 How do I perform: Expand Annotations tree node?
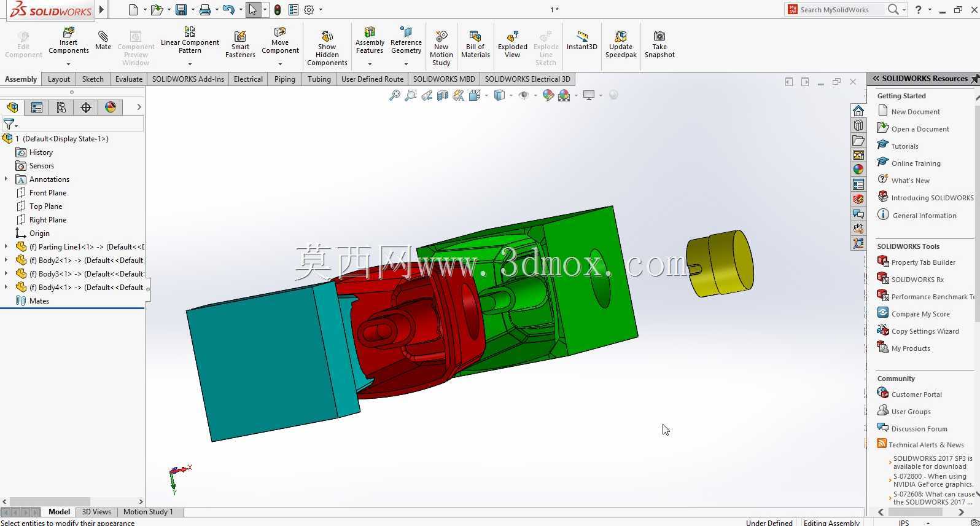(x=6, y=179)
